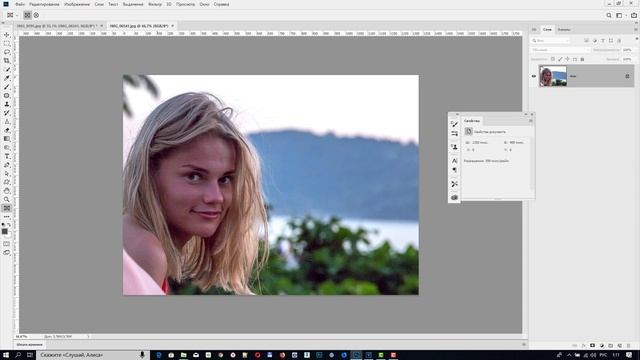640x360 pixels.
Task: Select the History Brush tool
Action: (7, 113)
